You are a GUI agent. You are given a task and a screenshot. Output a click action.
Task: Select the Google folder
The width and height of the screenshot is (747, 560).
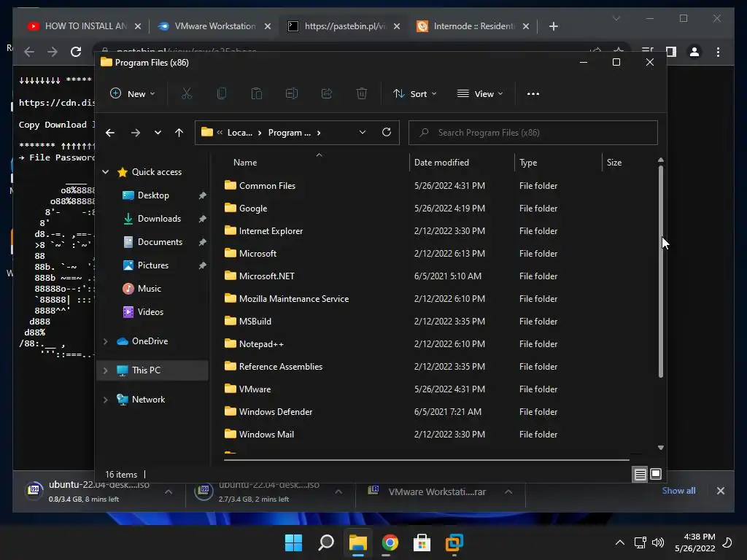(x=253, y=208)
